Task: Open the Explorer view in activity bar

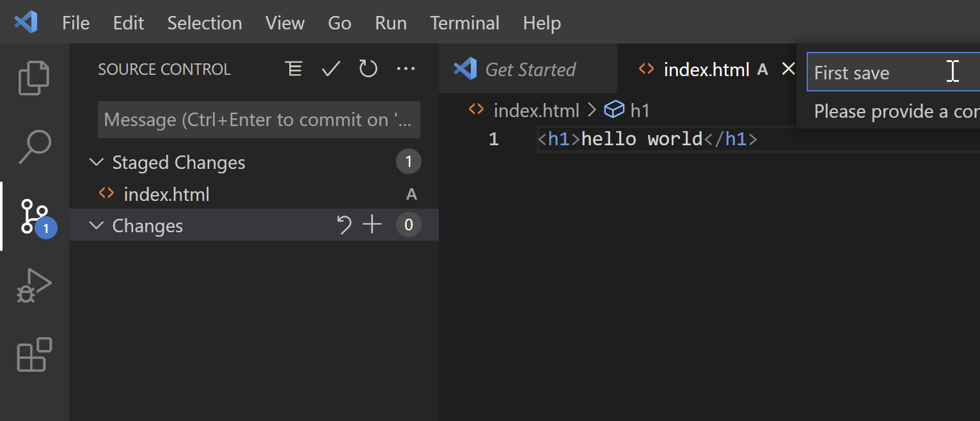Action: (x=34, y=78)
